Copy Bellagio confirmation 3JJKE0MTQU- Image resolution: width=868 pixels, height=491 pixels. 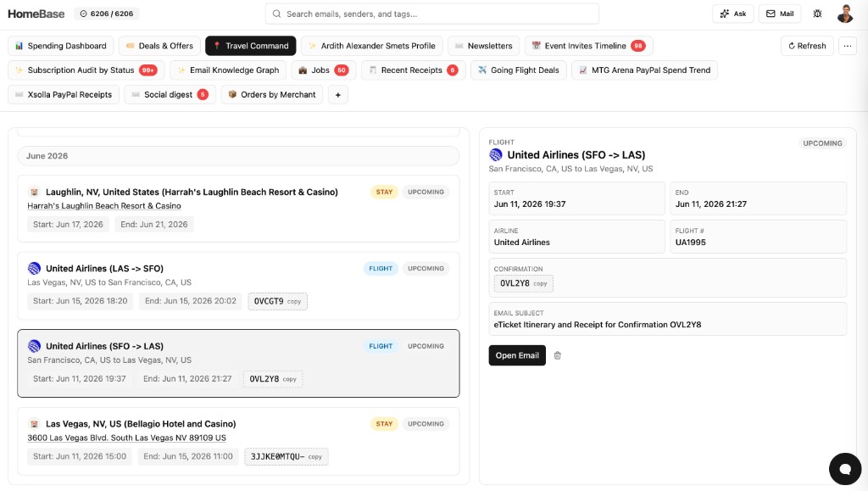[x=315, y=457]
